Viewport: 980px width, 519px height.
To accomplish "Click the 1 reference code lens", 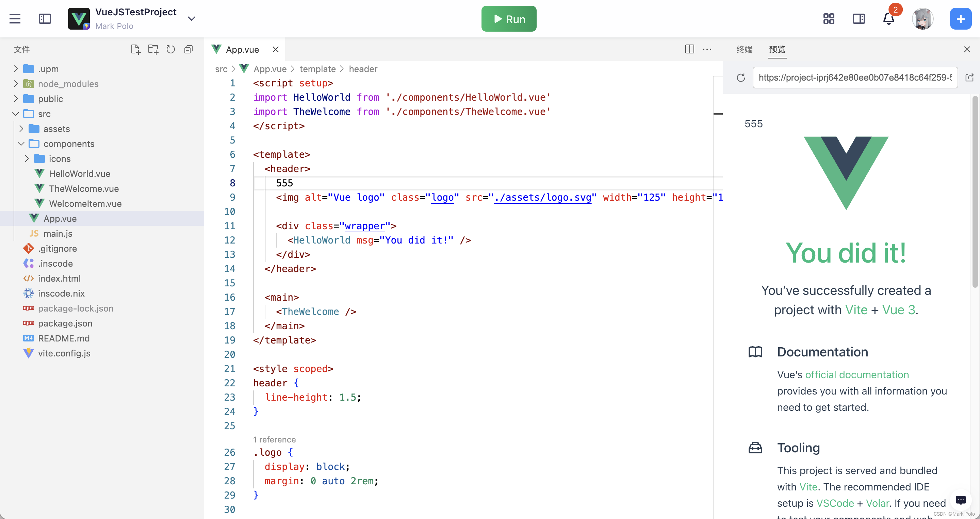I will [274, 439].
